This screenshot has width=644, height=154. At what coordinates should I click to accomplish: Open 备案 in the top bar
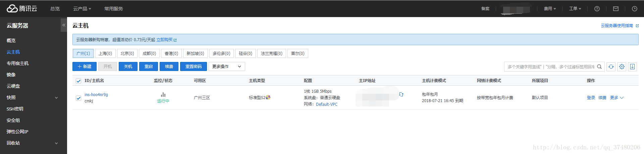[x=485, y=9]
